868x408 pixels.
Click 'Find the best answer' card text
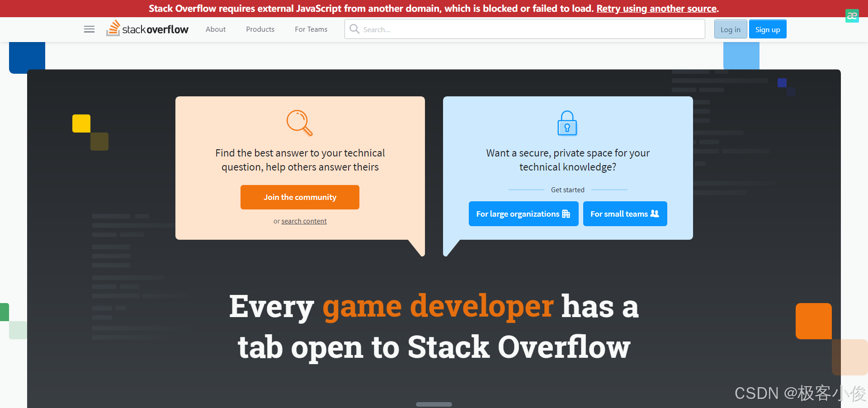point(300,160)
